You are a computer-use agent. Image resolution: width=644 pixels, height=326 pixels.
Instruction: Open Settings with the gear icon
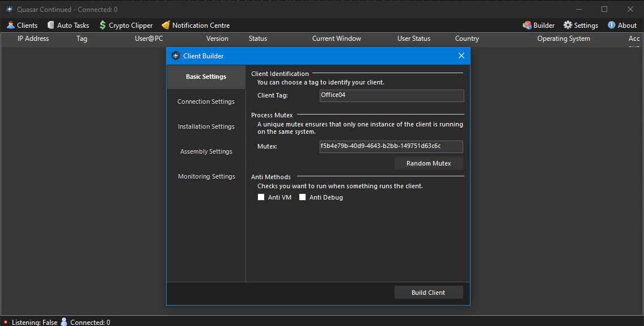(567, 25)
